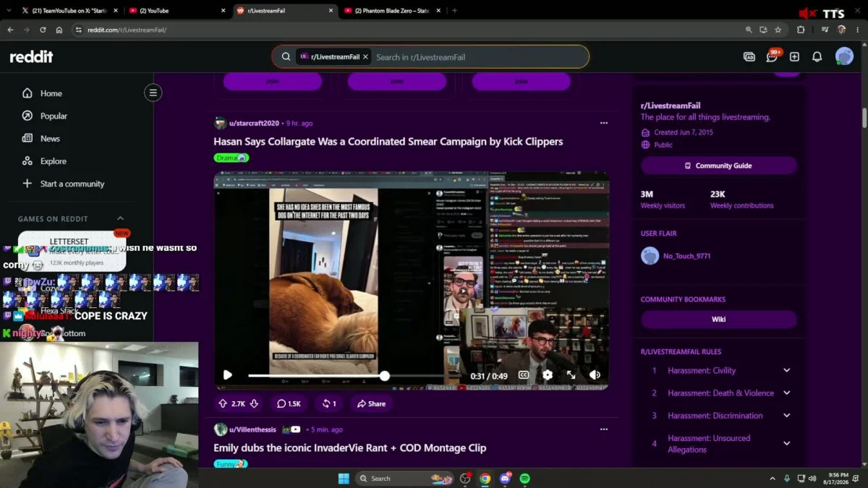The height and width of the screenshot is (488, 868).
Task: Click the crosspost button showing 1
Action: [x=329, y=403]
